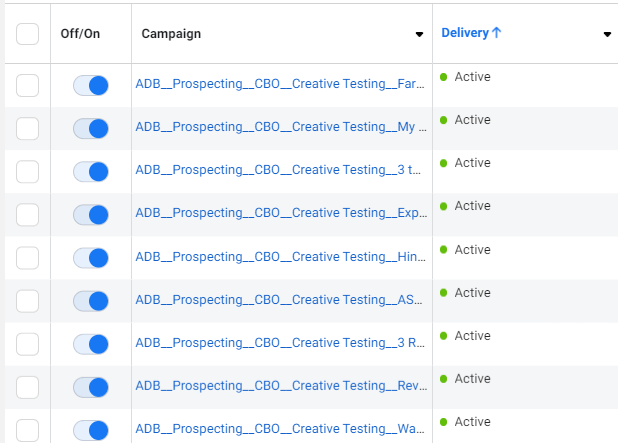The image size is (618, 443).
Task: Click Active status of the 'Rev...' campaign
Action: pyautogui.click(x=472, y=379)
